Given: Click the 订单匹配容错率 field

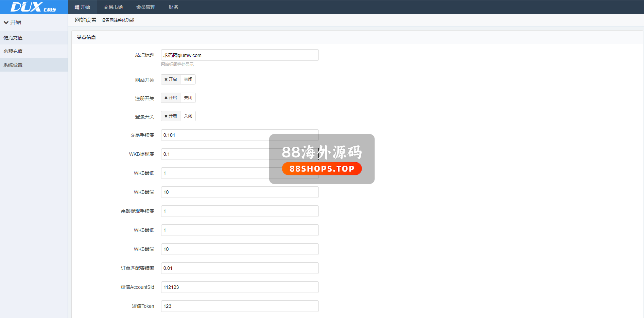Looking at the screenshot, I should coord(240,268).
